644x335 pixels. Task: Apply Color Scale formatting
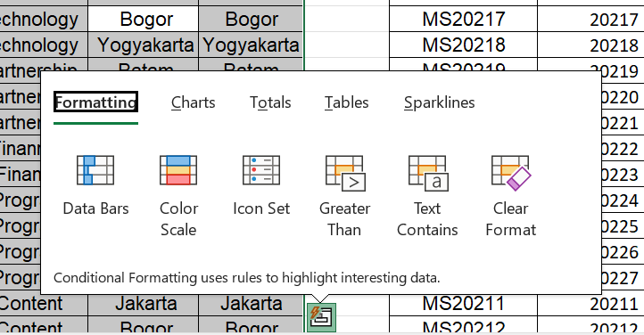point(178,196)
